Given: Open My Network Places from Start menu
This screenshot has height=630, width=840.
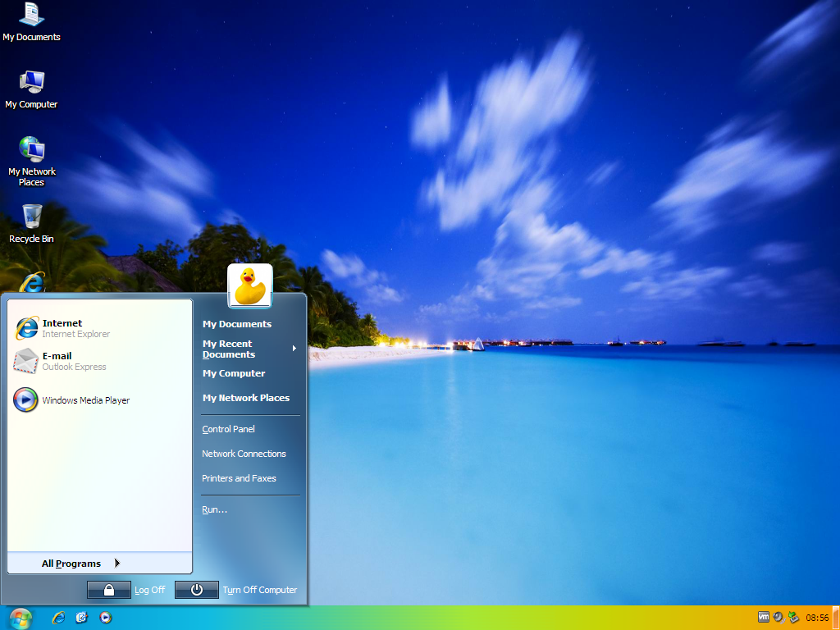Looking at the screenshot, I should (x=246, y=398).
